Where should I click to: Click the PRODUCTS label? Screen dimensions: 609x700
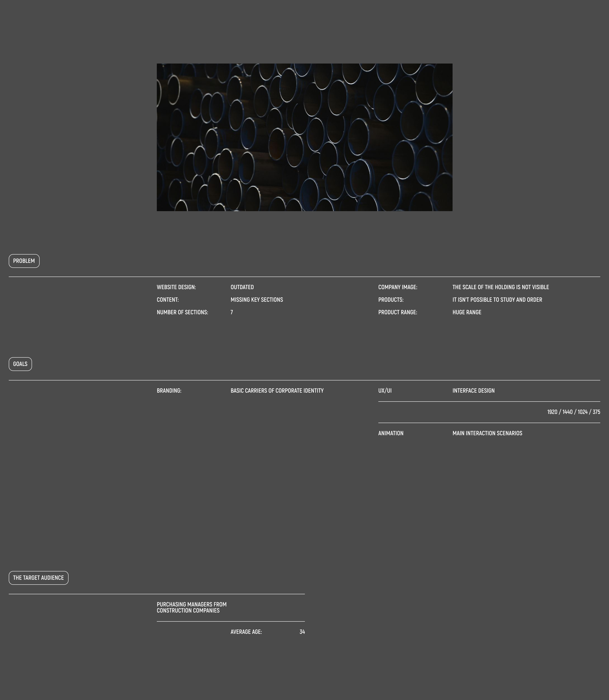click(x=391, y=300)
